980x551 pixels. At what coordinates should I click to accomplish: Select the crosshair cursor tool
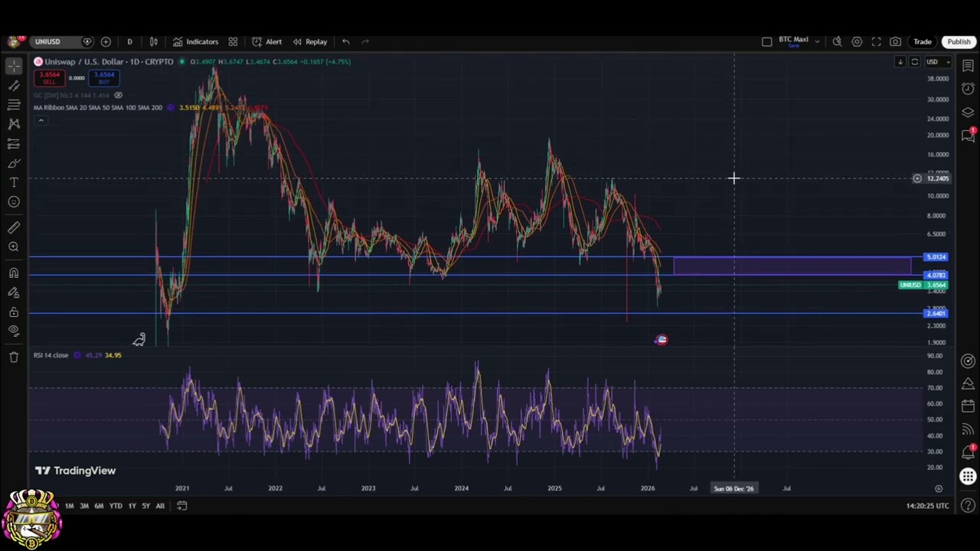(14, 66)
